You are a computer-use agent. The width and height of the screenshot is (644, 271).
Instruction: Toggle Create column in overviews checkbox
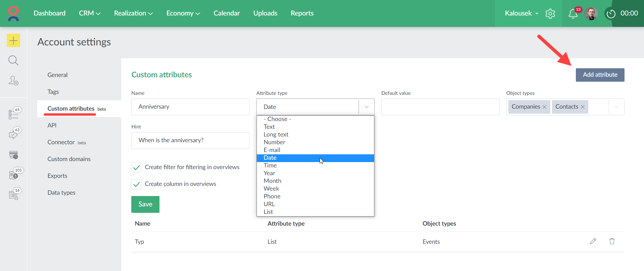pyautogui.click(x=136, y=184)
